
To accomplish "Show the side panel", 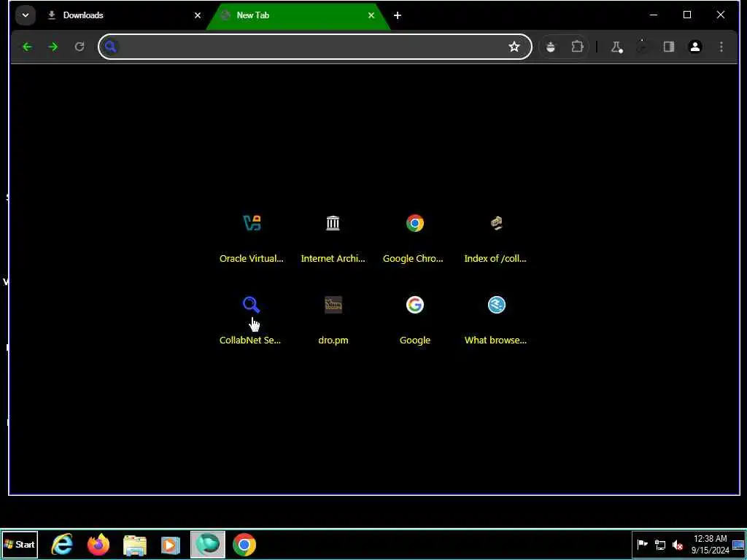I will click(x=669, y=47).
